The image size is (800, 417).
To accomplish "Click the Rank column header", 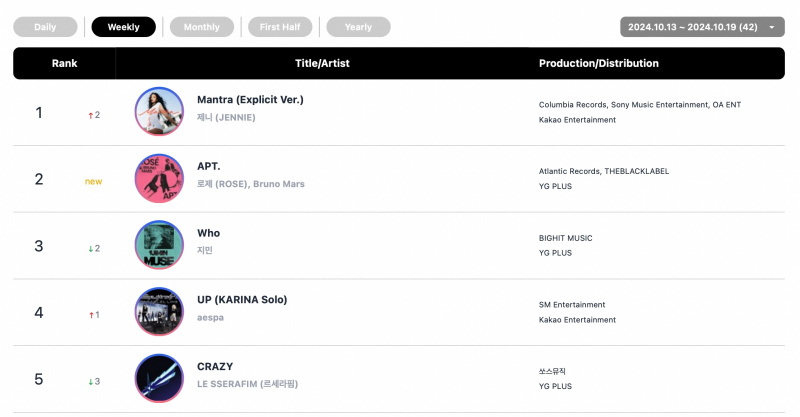I will click(64, 63).
